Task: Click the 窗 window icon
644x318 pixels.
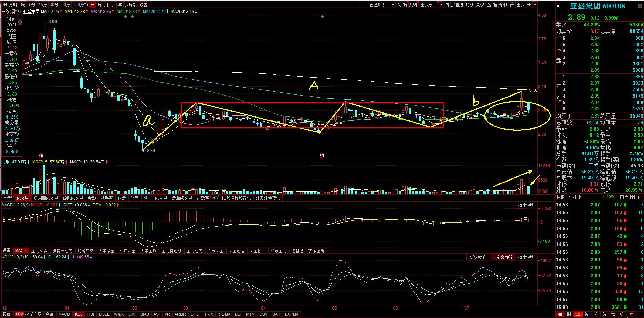Action: tap(495, 5)
